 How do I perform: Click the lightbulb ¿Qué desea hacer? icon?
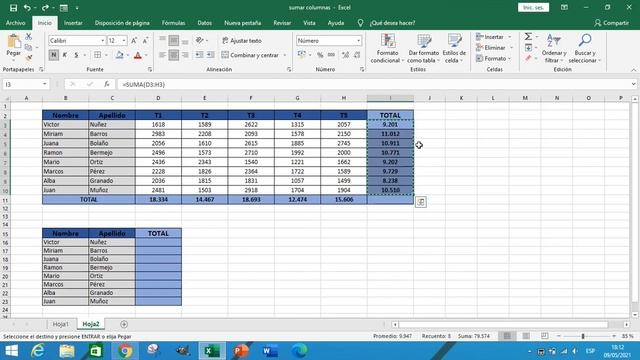pos(360,23)
